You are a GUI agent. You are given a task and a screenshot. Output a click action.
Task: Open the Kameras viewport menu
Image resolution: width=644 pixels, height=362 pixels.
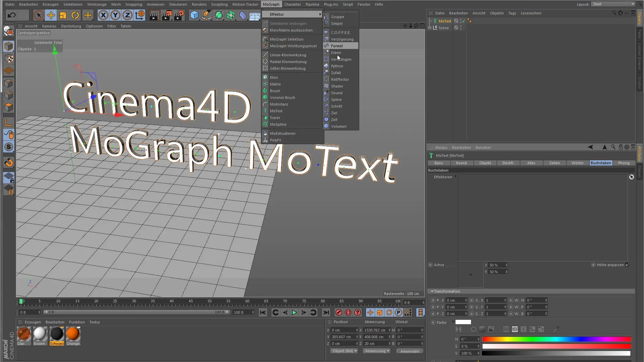(49, 26)
